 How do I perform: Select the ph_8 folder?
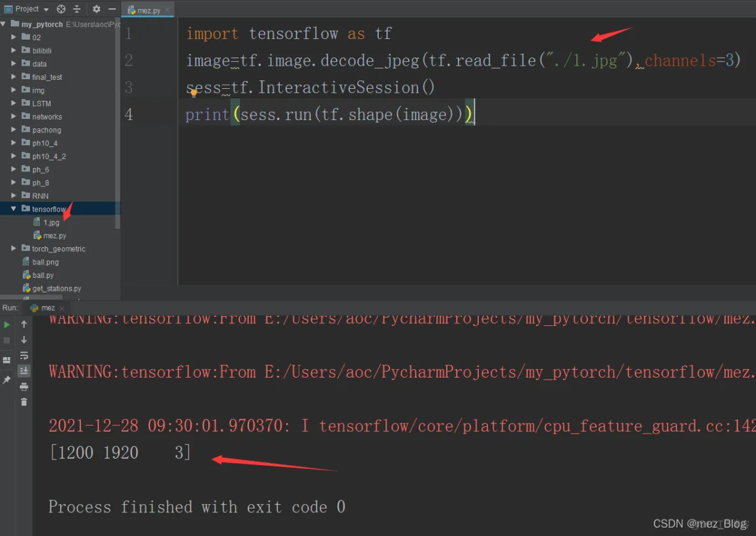click(40, 182)
